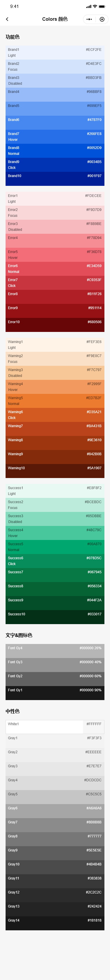This screenshot has height=980, width=110.
Task: Tap the Error10 #680506 swatch
Action: pyautogui.click(x=55, y=325)
